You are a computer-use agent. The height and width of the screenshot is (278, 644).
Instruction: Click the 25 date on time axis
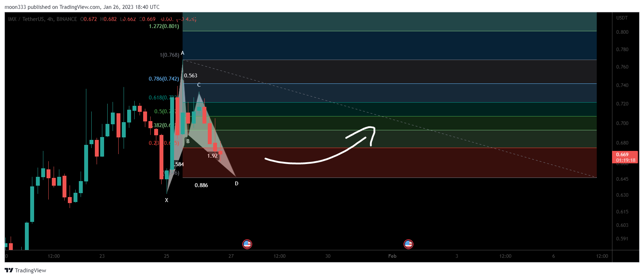[167, 256]
